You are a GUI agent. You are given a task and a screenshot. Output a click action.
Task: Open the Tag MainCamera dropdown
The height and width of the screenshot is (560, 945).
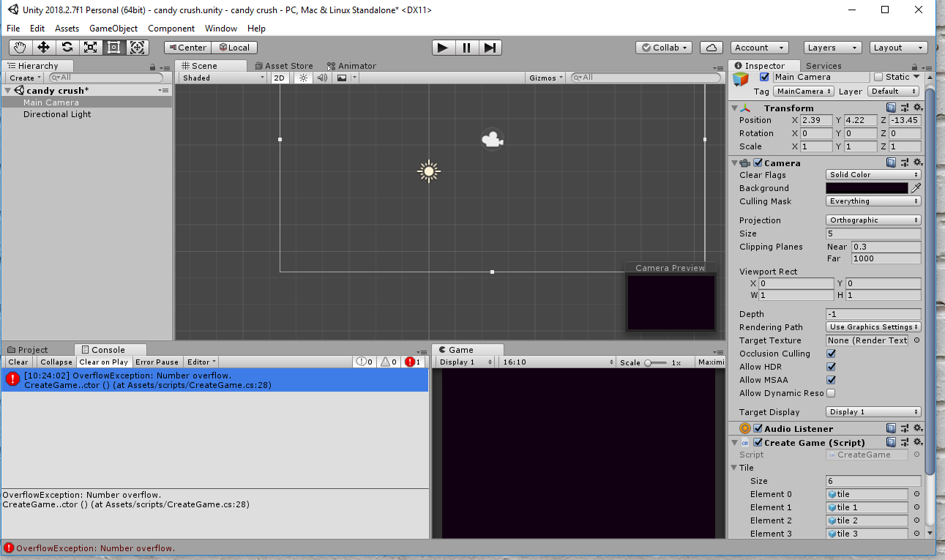[x=803, y=92]
